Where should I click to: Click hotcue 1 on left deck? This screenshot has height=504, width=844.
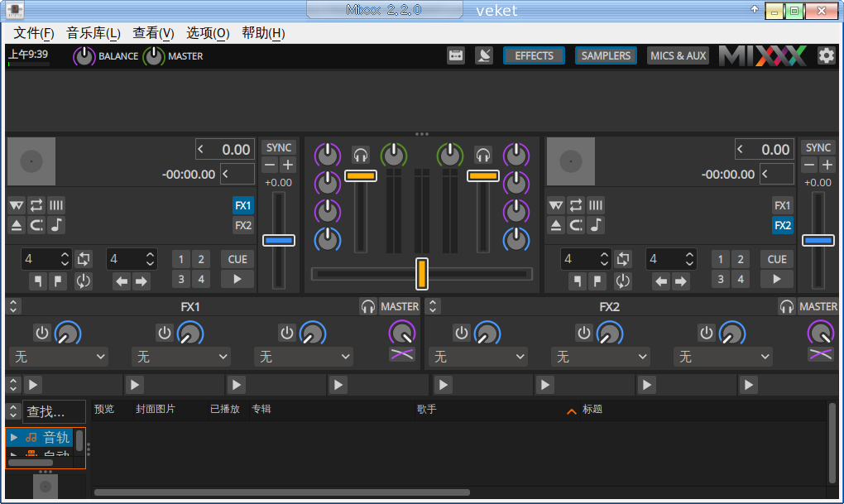point(181,259)
